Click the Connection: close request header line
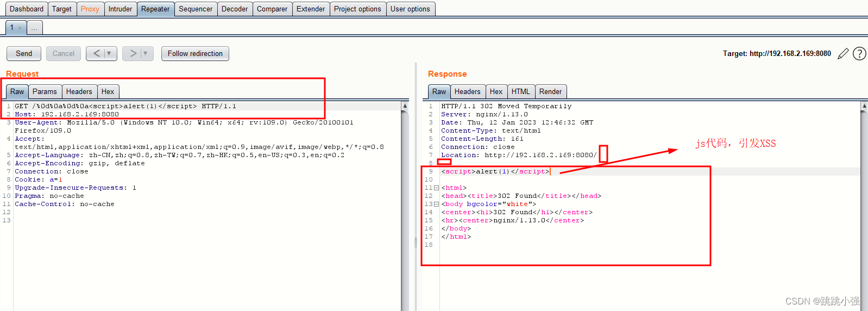This screenshot has height=311, width=868. (52, 171)
